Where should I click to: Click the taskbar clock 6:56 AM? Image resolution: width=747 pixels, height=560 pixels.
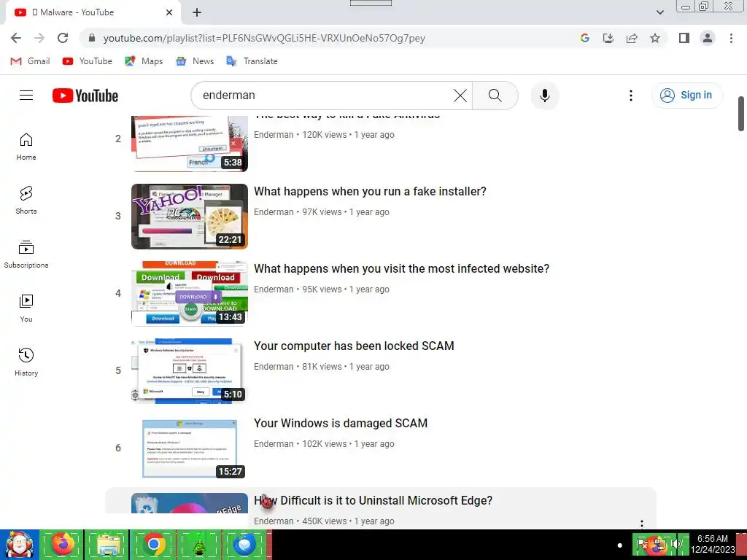pos(712,544)
